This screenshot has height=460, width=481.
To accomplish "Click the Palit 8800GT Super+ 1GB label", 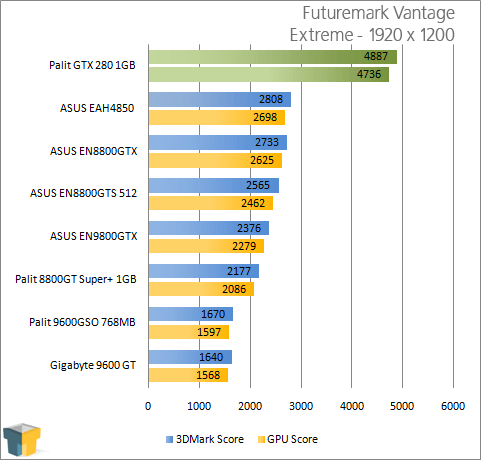I will [x=76, y=279].
